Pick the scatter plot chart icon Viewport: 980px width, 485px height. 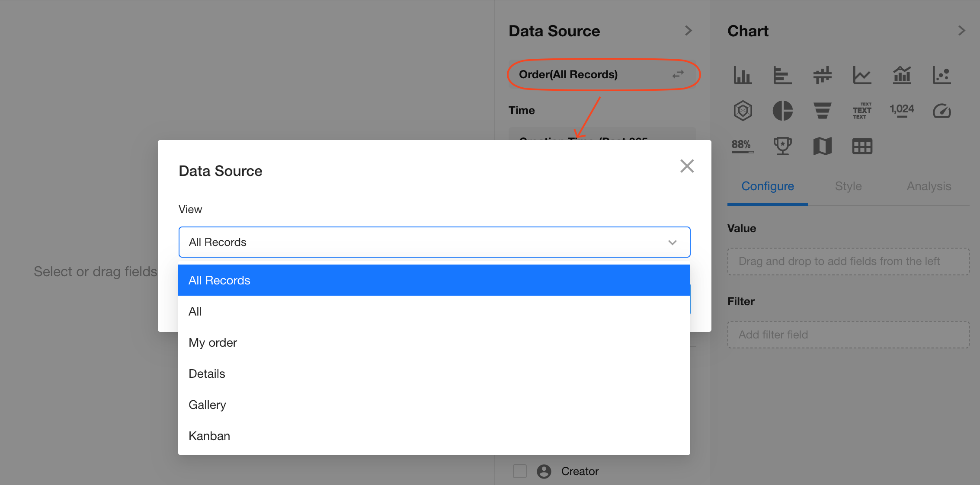(942, 75)
